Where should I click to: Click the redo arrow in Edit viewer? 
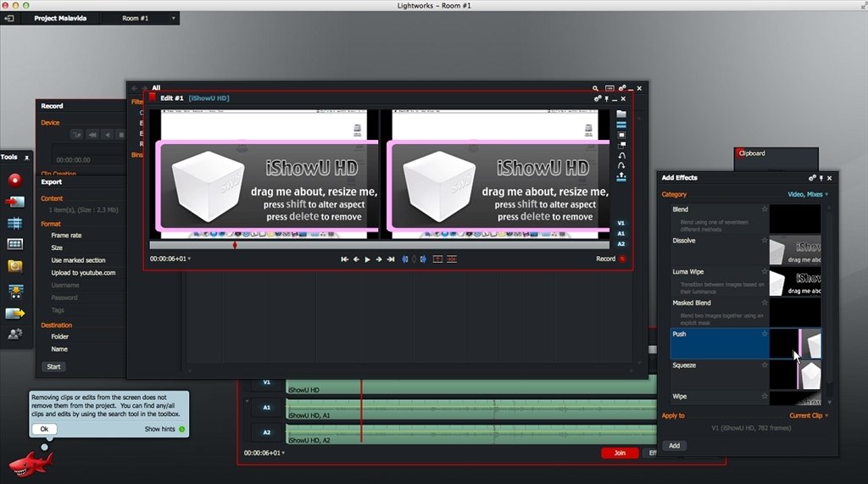tap(621, 165)
